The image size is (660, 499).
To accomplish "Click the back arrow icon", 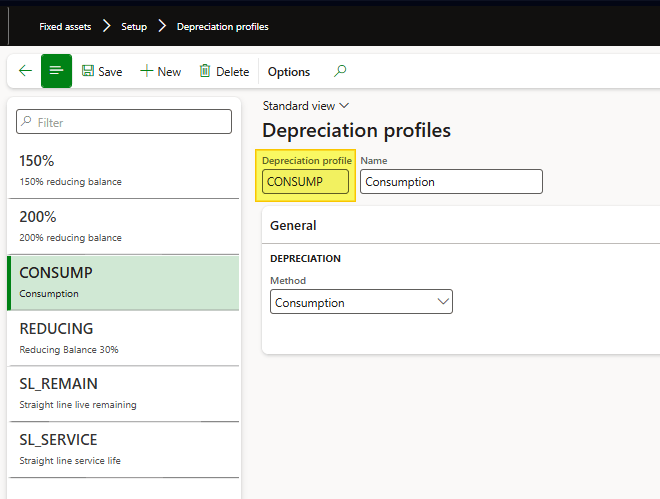I will pyautogui.click(x=25, y=72).
